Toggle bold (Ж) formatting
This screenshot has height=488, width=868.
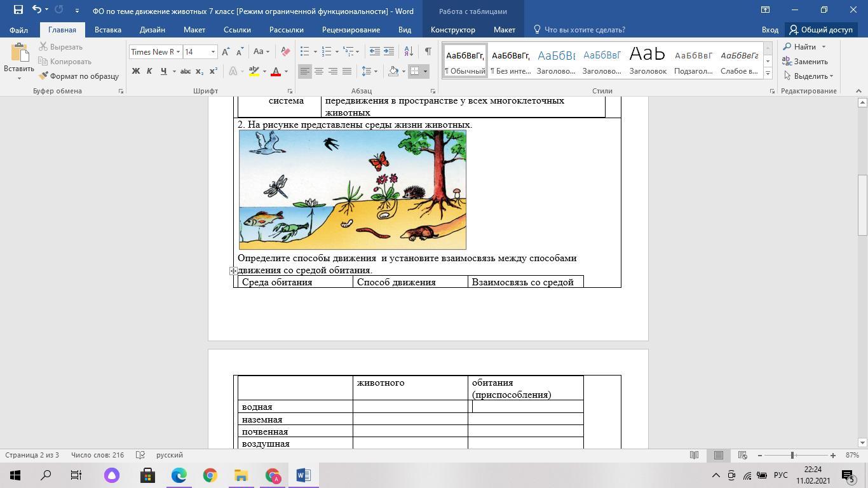click(135, 71)
